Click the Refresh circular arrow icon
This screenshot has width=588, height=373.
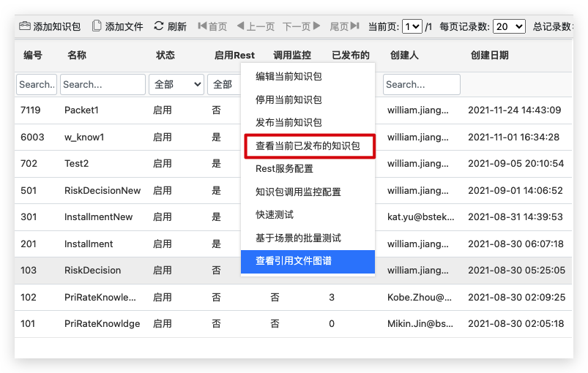159,26
